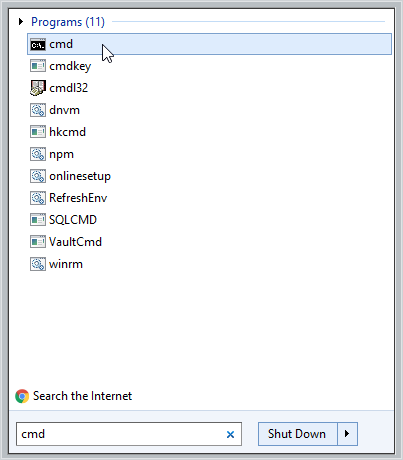Open the onlinesetup result text
This screenshot has width=403, height=460.
pos(80,176)
